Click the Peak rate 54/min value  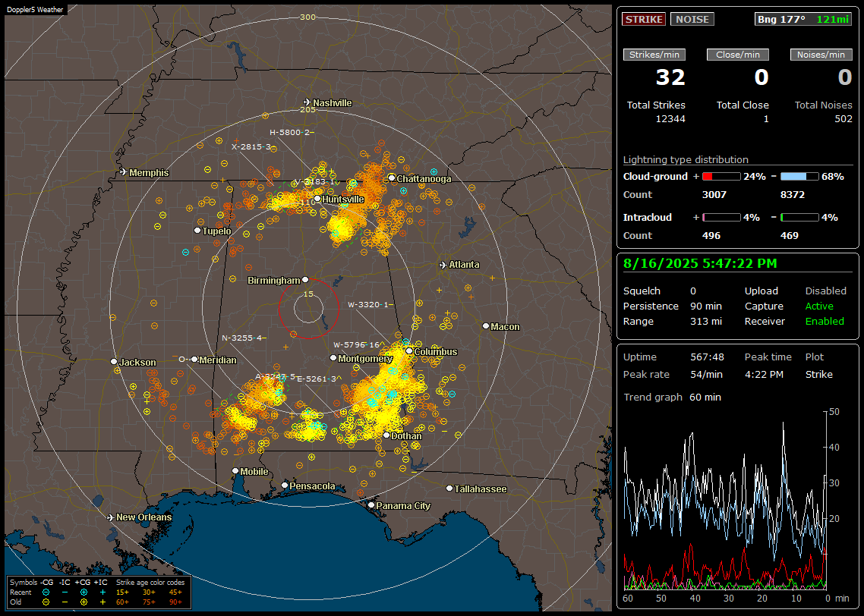tap(707, 374)
